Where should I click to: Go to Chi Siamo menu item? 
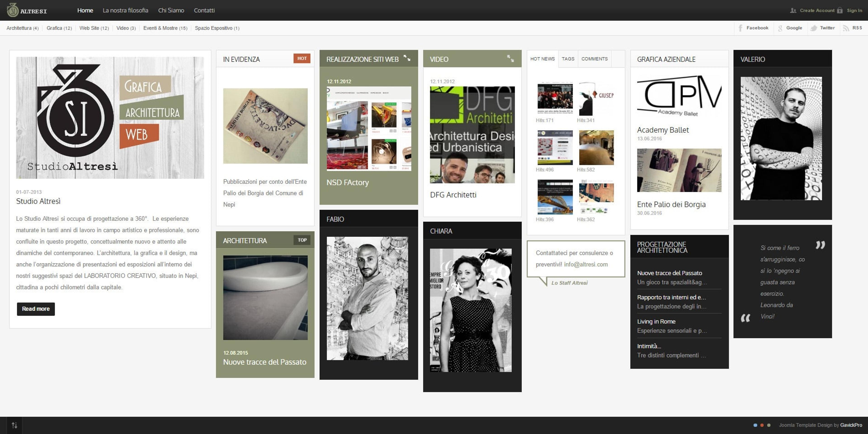171,10
